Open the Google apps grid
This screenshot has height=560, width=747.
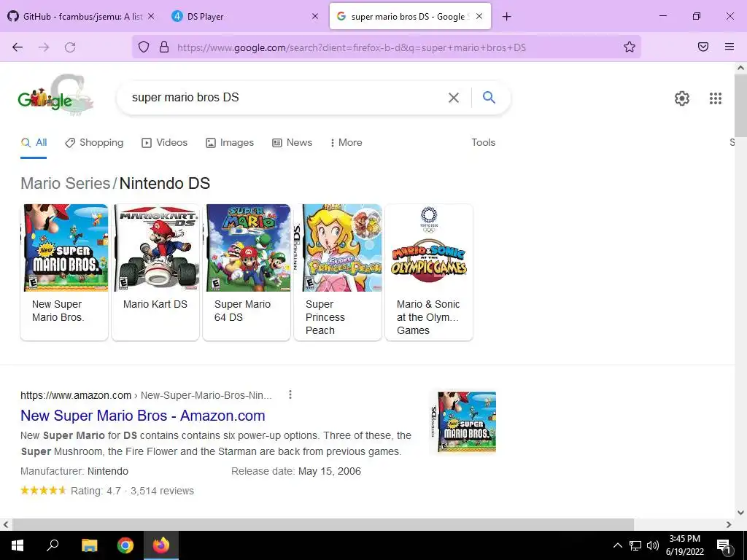[716, 98]
